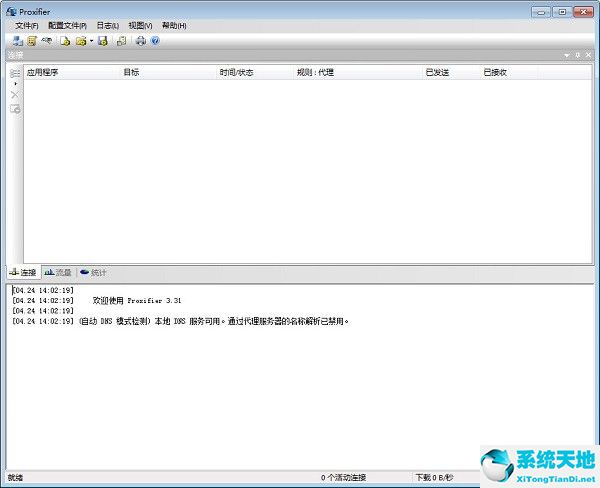Screen dimensions: 600x488
Task: Switch to the 统计 tab
Action: click(93, 273)
